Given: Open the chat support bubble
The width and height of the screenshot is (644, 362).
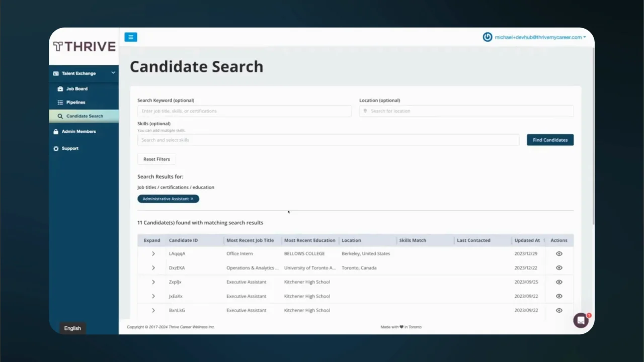Looking at the screenshot, I should pyautogui.click(x=581, y=320).
